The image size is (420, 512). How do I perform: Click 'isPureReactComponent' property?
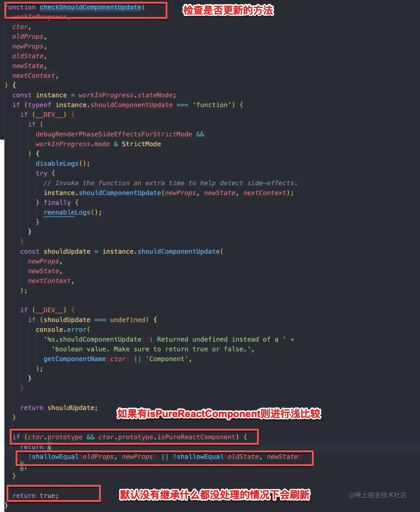(x=196, y=437)
